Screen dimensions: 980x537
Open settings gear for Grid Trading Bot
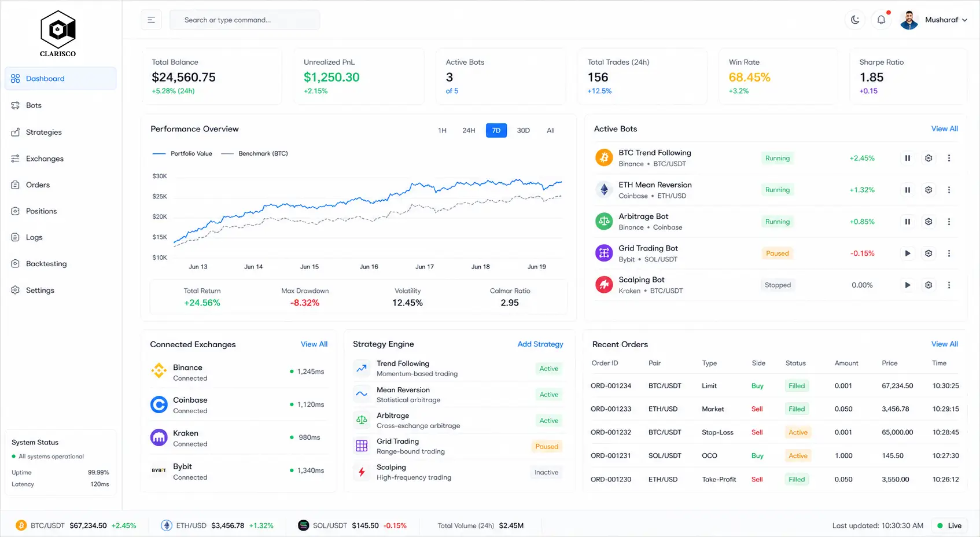(x=929, y=253)
